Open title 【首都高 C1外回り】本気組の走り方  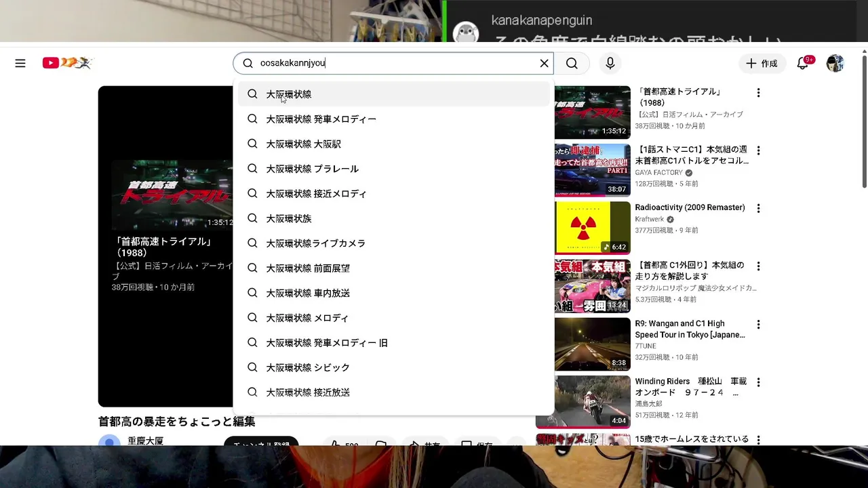pos(690,271)
